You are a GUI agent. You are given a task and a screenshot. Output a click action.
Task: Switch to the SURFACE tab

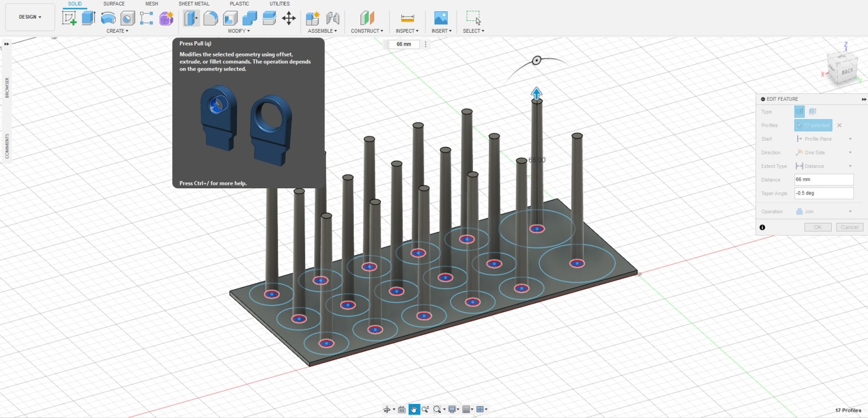click(x=114, y=4)
